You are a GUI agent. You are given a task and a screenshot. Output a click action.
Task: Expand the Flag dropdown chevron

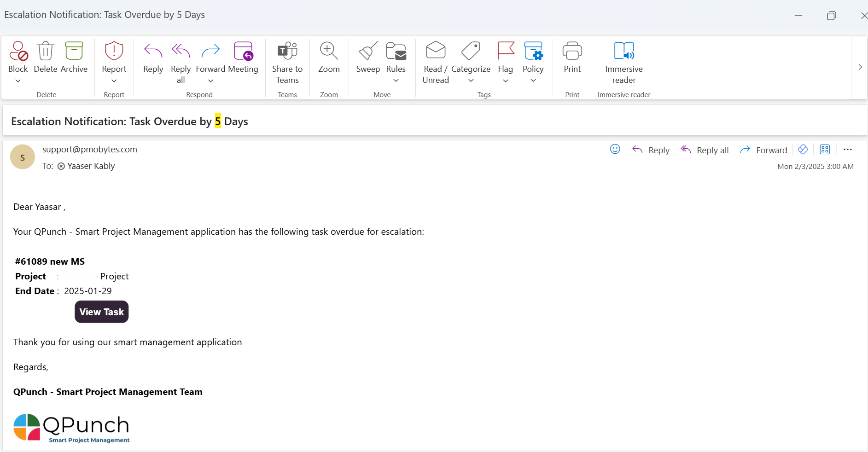506,81
